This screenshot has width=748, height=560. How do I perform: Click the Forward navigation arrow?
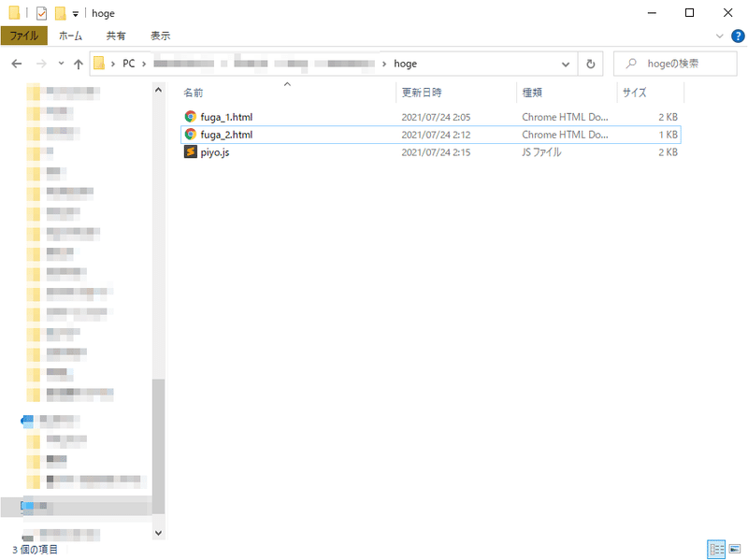41,64
